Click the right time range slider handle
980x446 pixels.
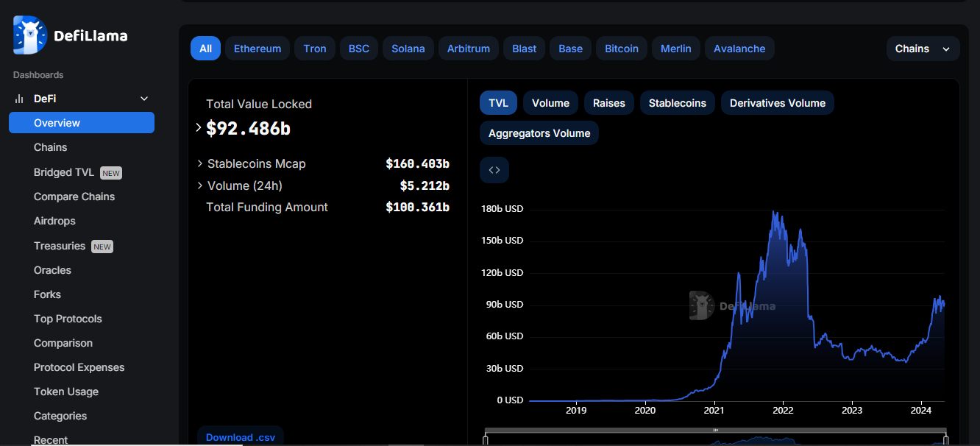pos(948,439)
